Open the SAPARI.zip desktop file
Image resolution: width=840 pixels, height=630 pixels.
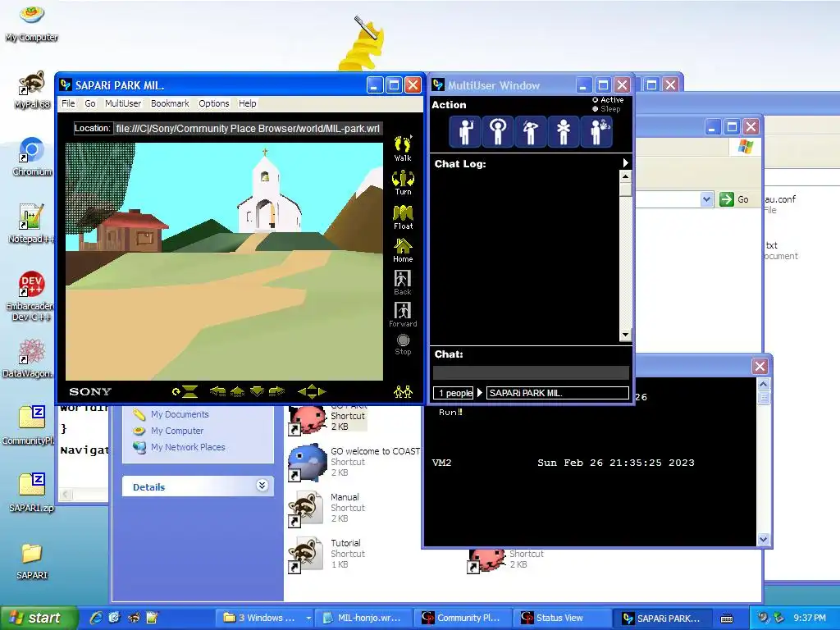32,493
